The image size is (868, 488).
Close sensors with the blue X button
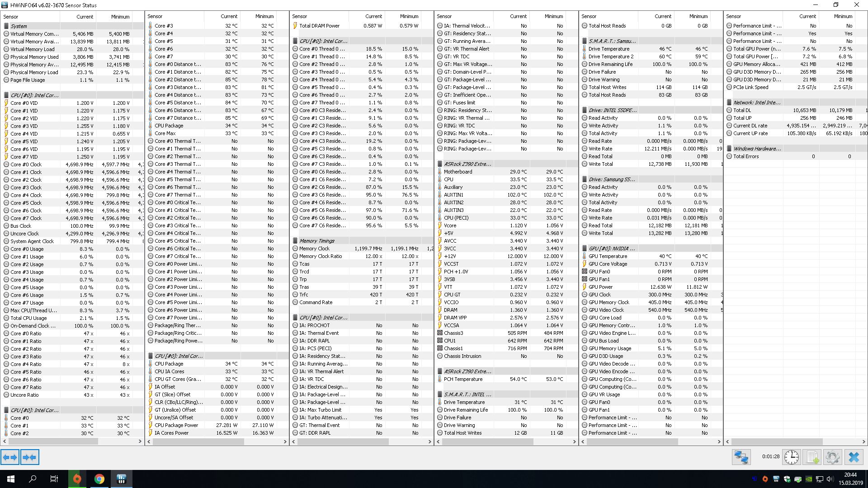(x=854, y=457)
